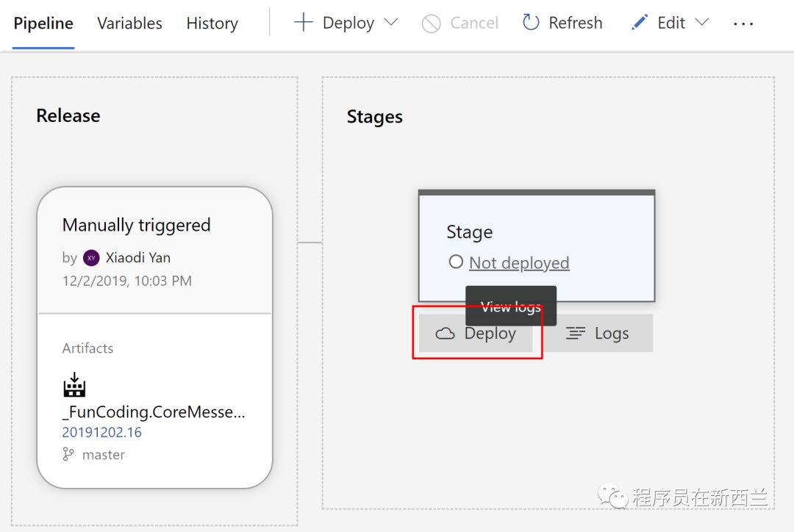This screenshot has height=532, width=794.
Task: Click the build artifact factory icon
Action: click(74, 385)
